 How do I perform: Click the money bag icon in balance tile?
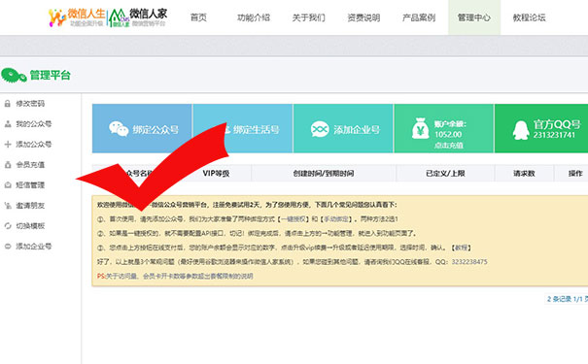coord(421,128)
